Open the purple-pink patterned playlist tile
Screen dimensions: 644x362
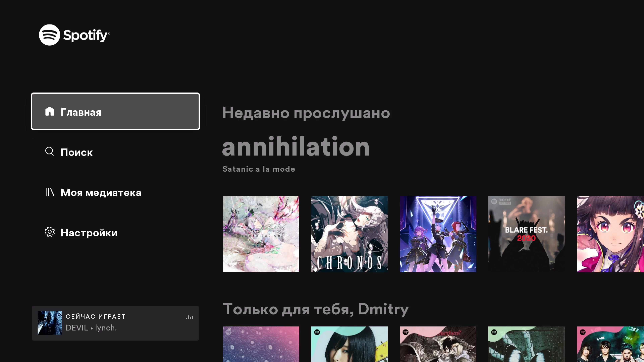(x=261, y=344)
